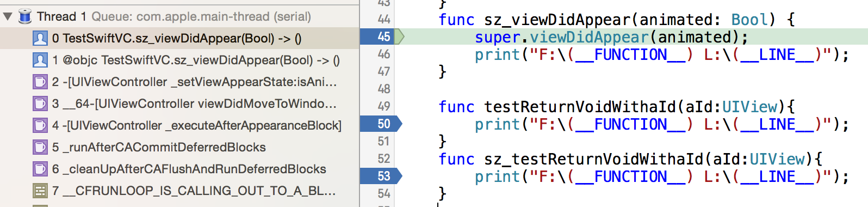
Task: Click 'UIView' type on line 52
Action: [x=777, y=159]
